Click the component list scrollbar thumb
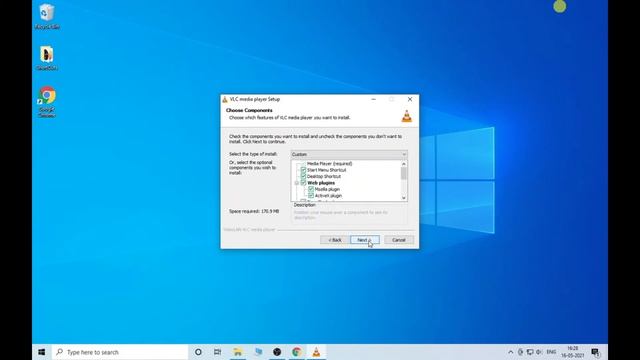This screenshot has height=360, width=640. tap(404, 173)
